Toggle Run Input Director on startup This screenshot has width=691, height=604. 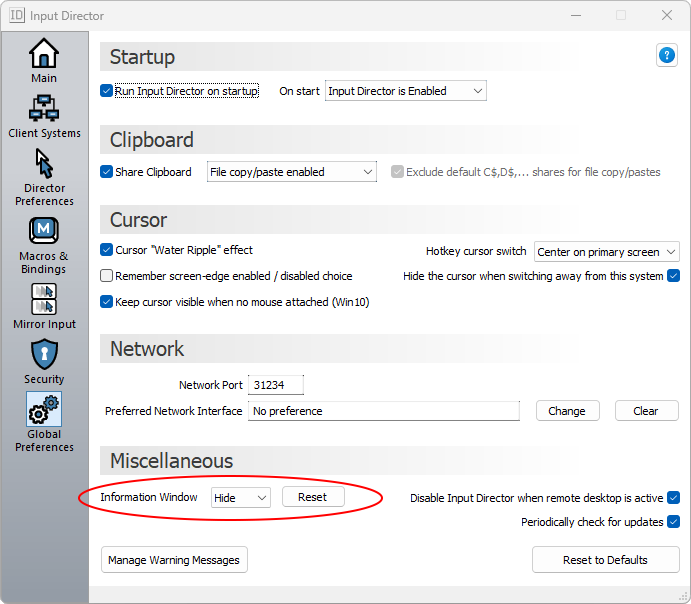click(x=107, y=91)
